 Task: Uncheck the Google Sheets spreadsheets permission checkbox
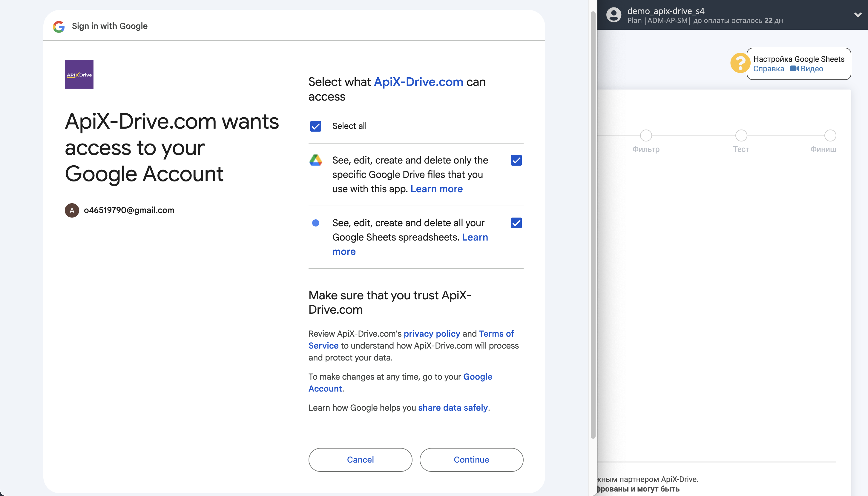coord(516,223)
